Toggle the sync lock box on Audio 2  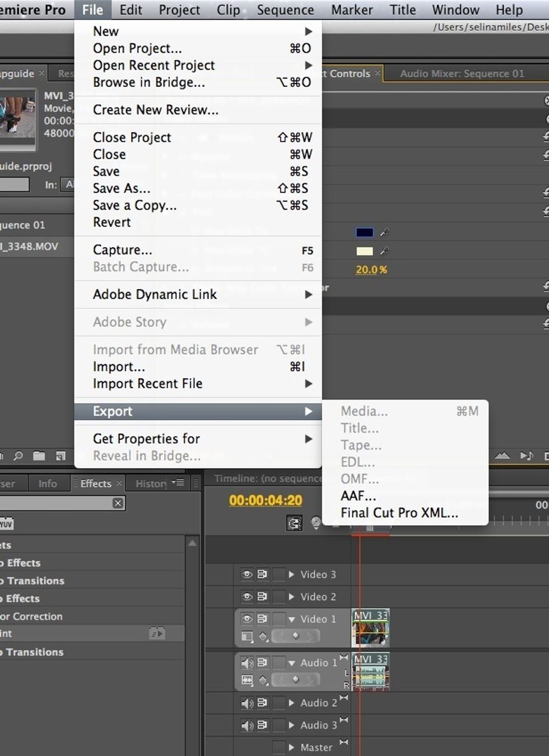pyautogui.click(x=279, y=702)
